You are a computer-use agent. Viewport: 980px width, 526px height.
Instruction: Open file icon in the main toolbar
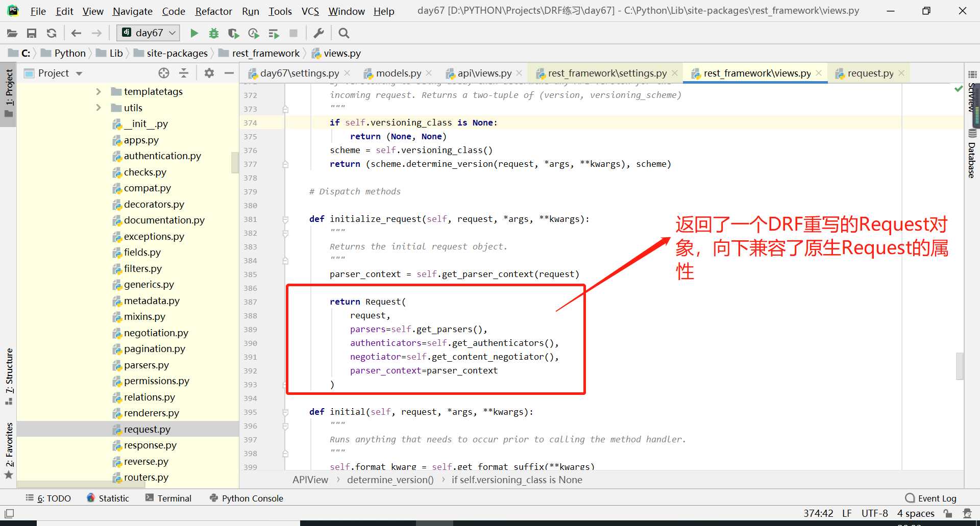click(x=12, y=33)
